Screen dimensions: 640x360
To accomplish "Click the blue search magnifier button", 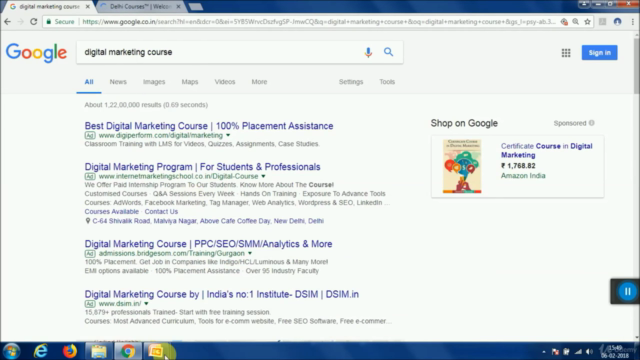I will [388, 52].
